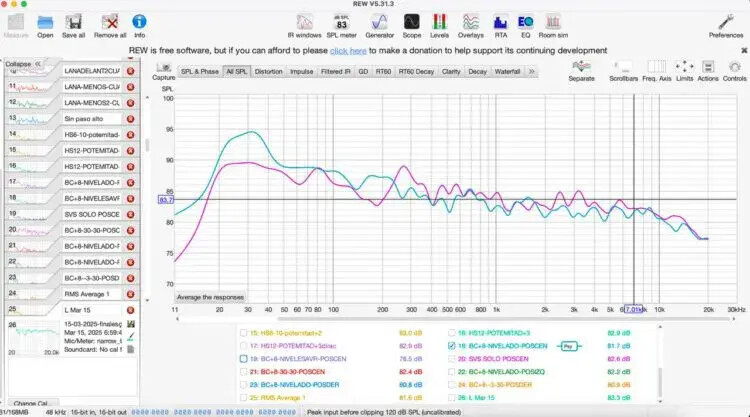
Task: Remove measurement 13 Sin paso alto
Action: (130, 119)
